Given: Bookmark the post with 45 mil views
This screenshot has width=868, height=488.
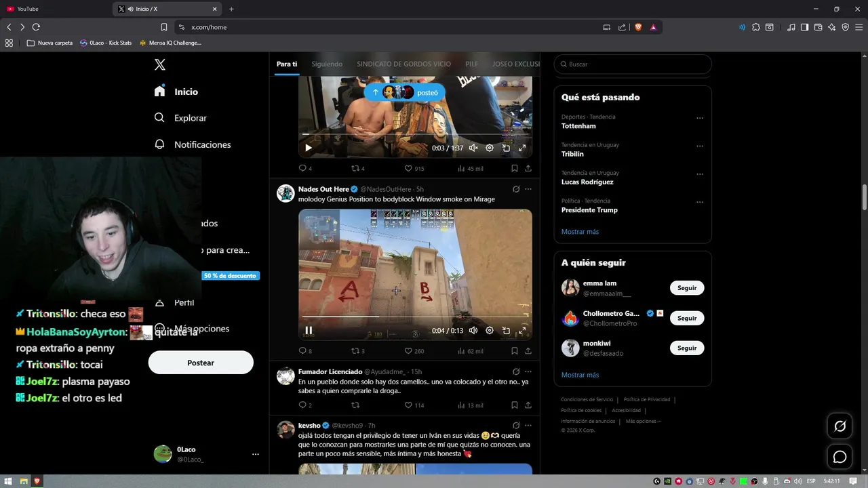Looking at the screenshot, I should [515, 168].
